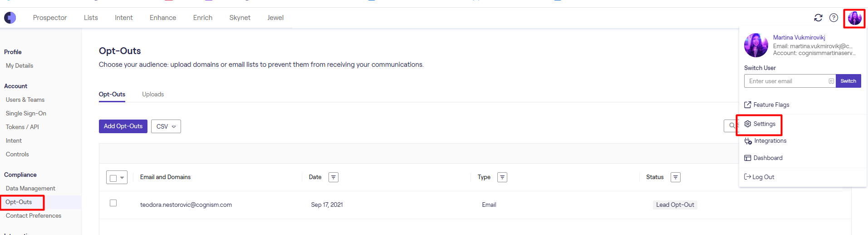Select Log Out in profile menu

click(x=763, y=177)
